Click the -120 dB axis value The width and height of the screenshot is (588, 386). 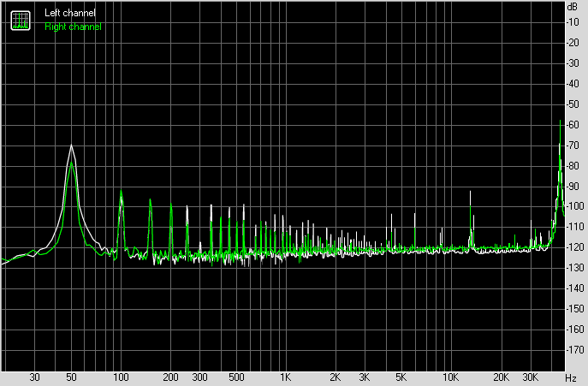[574, 247]
